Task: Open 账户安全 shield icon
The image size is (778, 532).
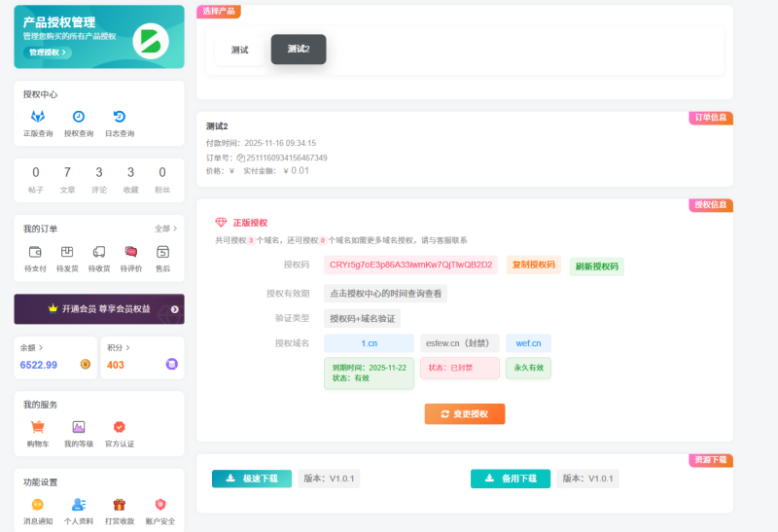Action: tap(159, 505)
